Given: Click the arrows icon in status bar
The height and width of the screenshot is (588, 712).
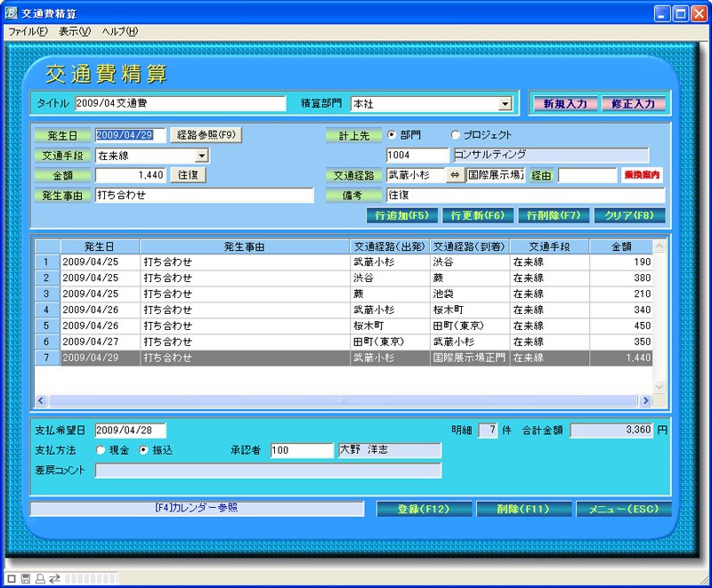Looking at the screenshot, I should point(54,578).
